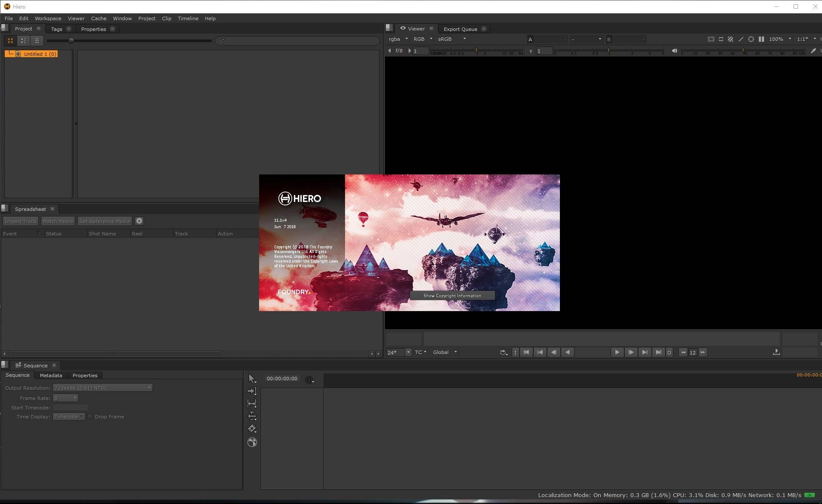Jump to the first frame
This screenshot has height=504, width=822.
tap(526, 352)
